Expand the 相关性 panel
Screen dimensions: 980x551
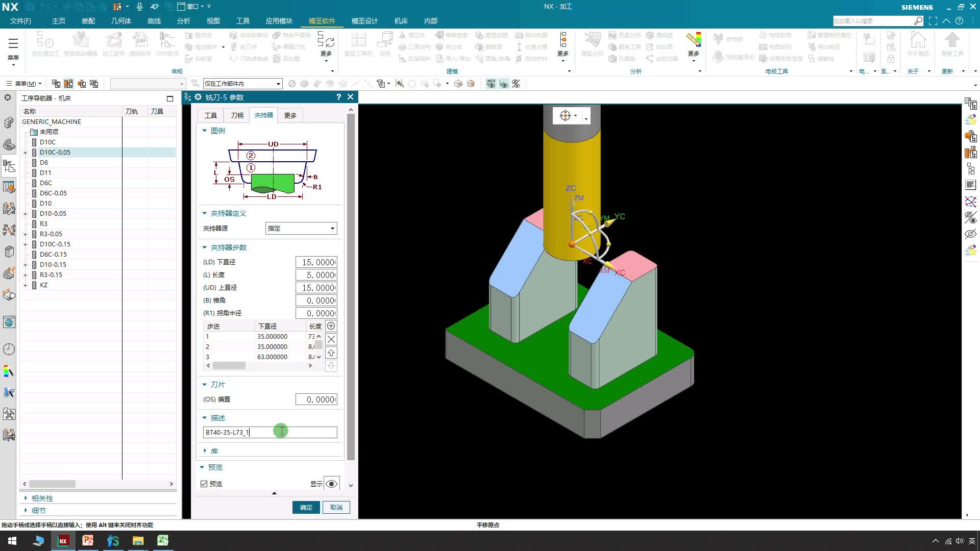point(26,498)
